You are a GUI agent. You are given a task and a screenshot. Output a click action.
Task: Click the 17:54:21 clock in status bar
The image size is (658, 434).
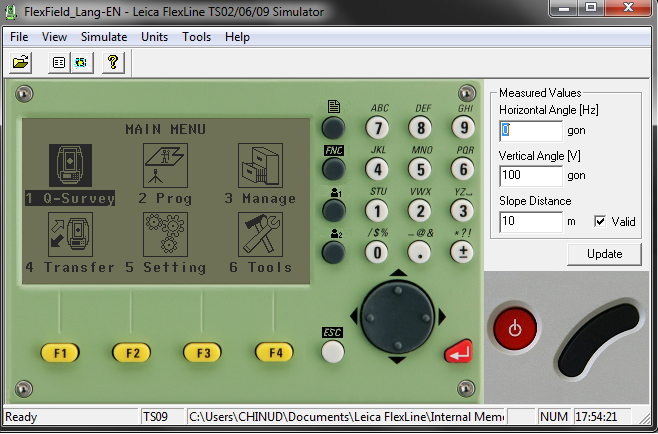click(602, 417)
